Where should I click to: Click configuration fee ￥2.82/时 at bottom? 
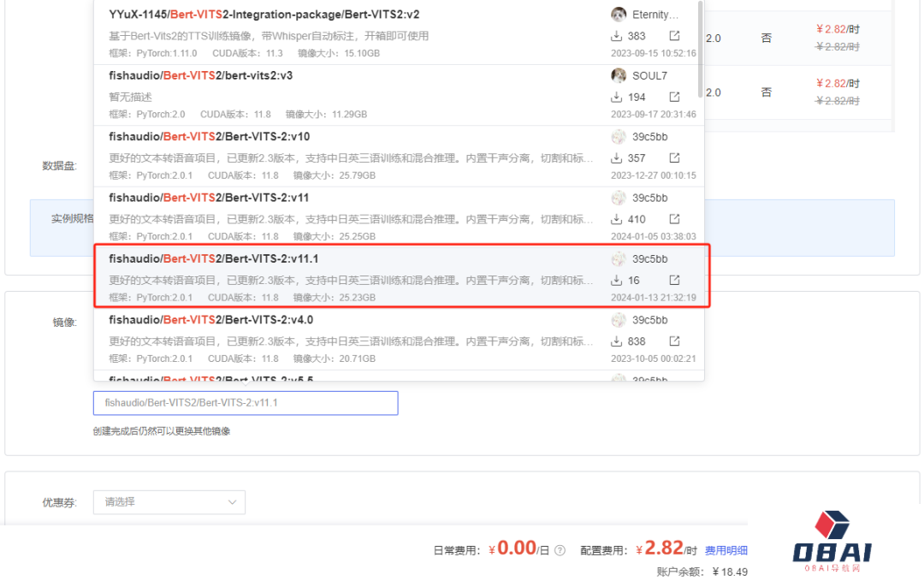(666, 548)
